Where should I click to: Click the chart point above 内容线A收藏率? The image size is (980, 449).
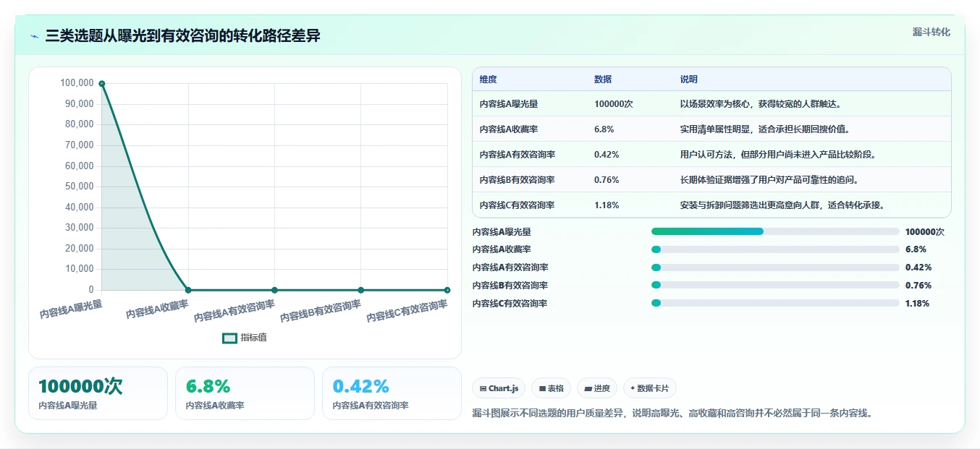point(188,290)
